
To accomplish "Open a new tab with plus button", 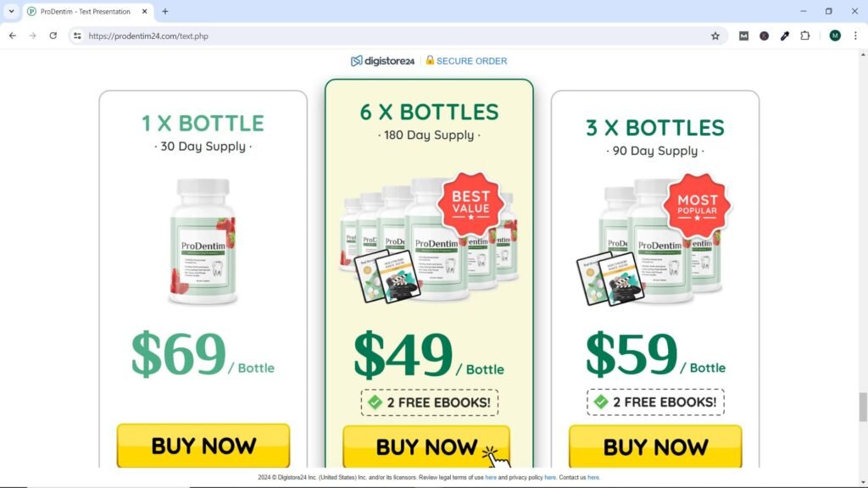I will pyautogui.click(x=165, y=11).
